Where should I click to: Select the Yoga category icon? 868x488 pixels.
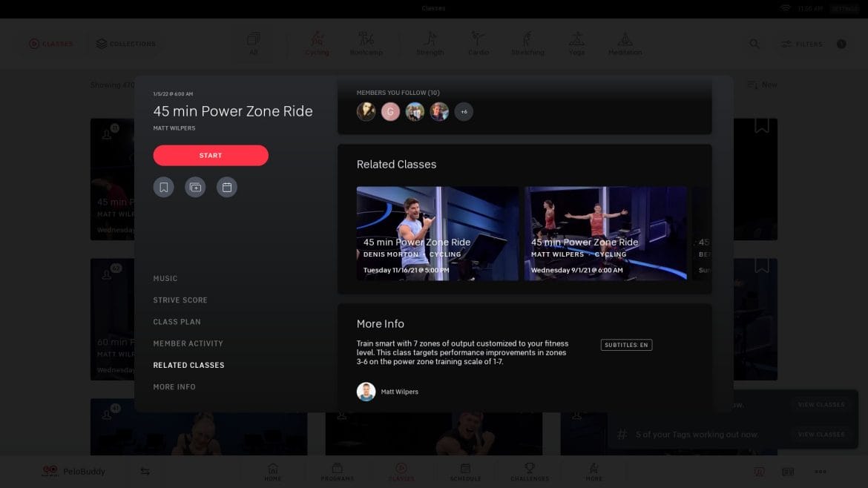point(577,43)
